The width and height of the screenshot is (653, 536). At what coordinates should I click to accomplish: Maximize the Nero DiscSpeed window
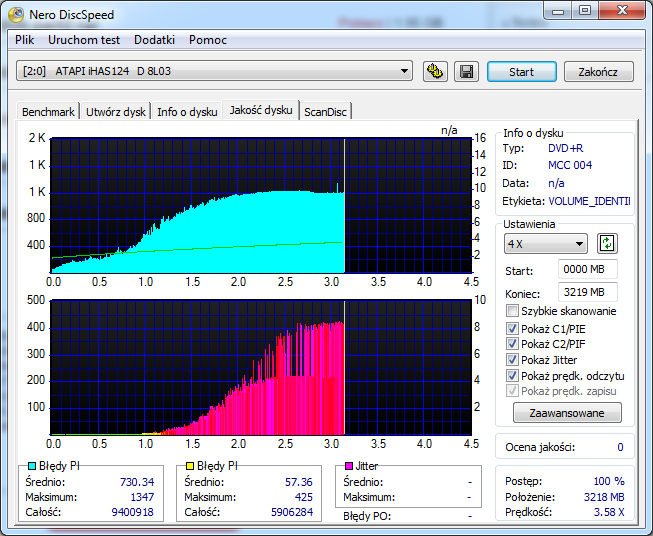pos(585,10)
